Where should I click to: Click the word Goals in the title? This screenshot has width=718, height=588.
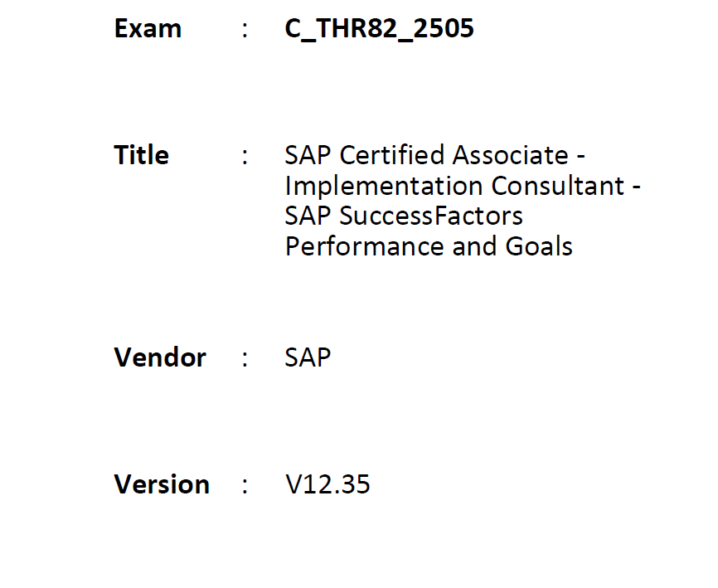539,246
